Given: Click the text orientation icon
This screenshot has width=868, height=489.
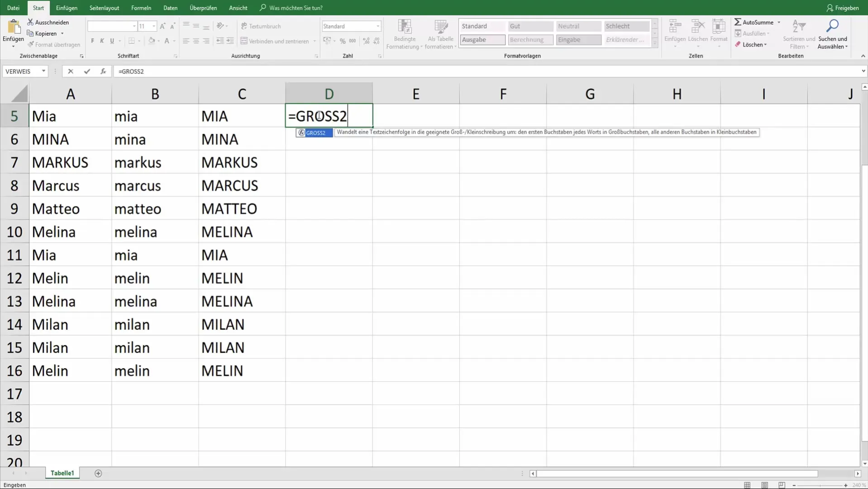Looking at the screenshot, I should click(x=220, y=26).
